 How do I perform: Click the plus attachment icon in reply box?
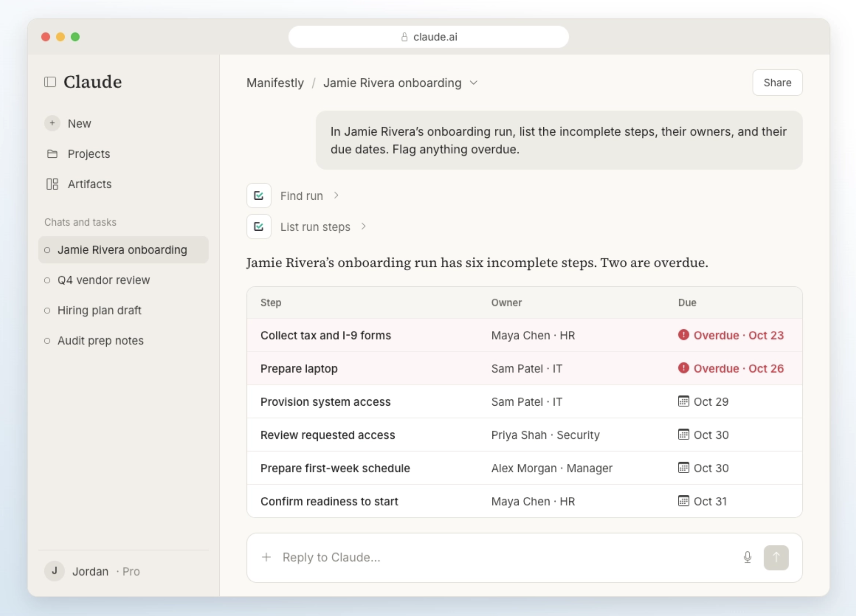click(266, 557)
